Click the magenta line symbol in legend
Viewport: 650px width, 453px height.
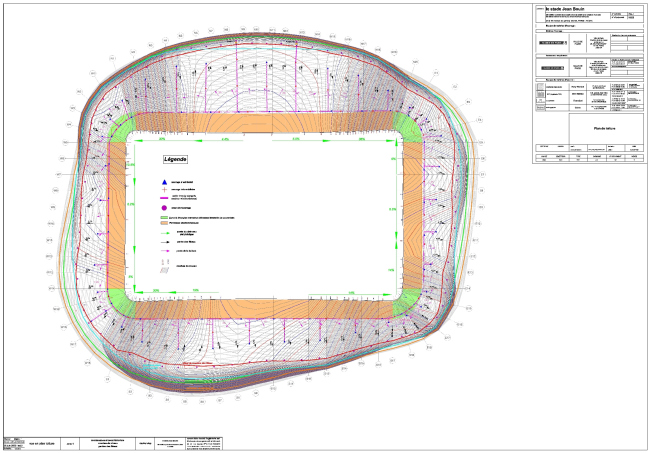click(162, 198)
